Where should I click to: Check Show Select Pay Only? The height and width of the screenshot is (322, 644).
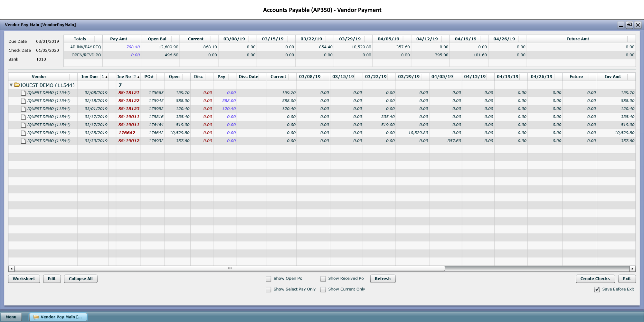click(x=268, y=289)
